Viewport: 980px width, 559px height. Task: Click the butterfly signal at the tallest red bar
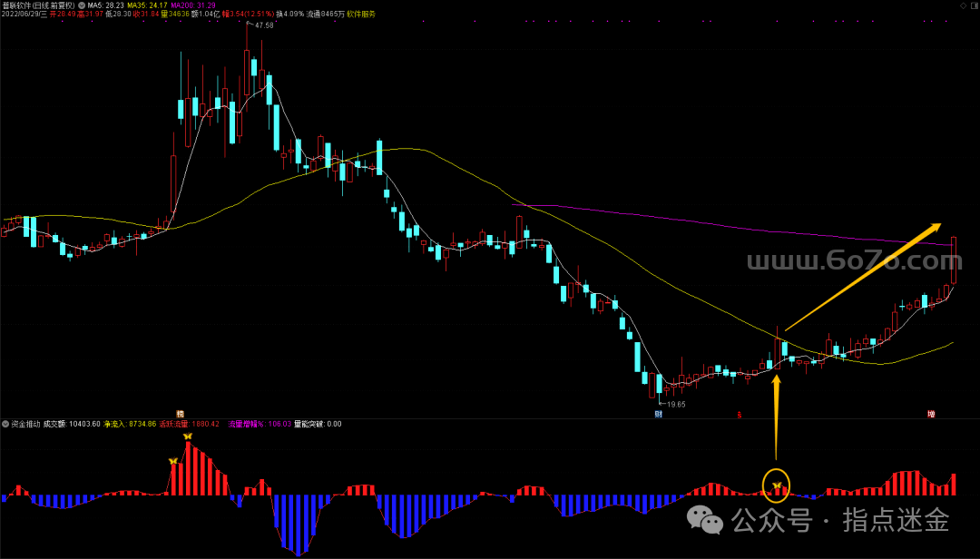(188, 436)
